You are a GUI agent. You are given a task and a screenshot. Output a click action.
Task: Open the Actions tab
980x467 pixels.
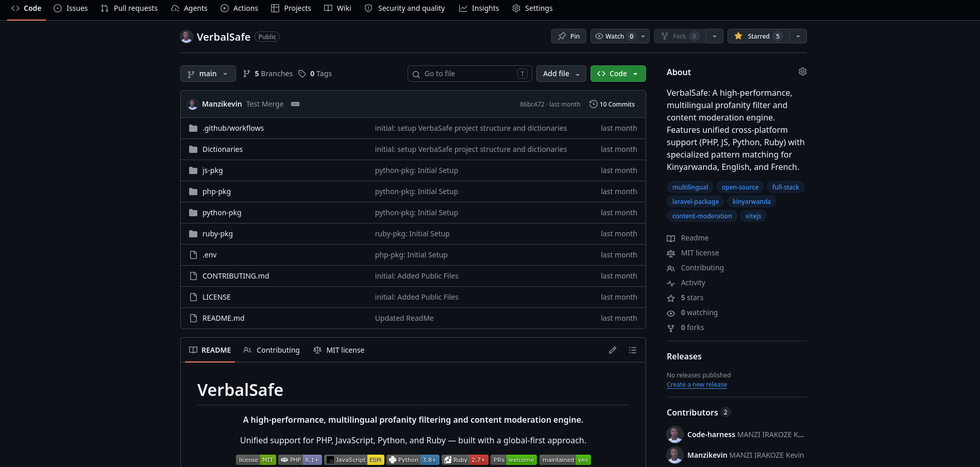click(x=239, y=8)
